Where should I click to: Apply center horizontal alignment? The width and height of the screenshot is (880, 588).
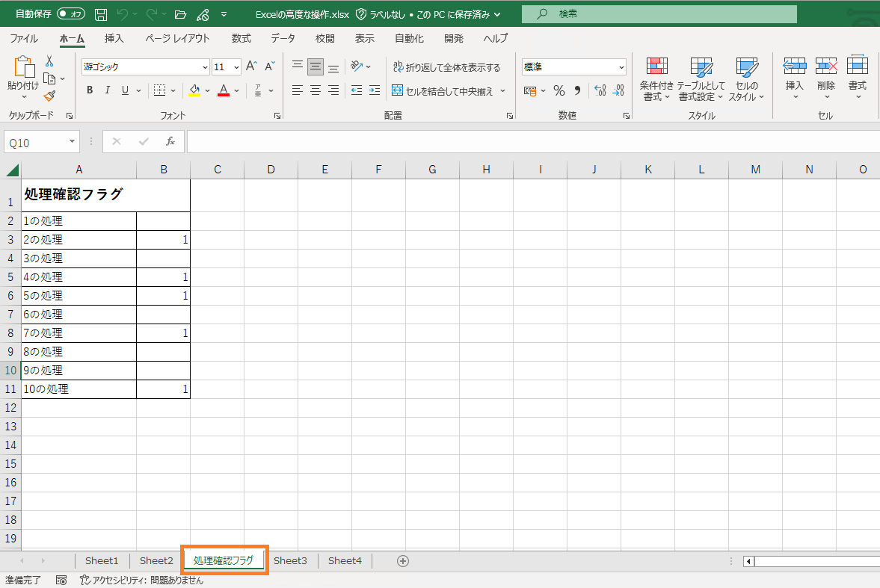(x=315, y=90)
